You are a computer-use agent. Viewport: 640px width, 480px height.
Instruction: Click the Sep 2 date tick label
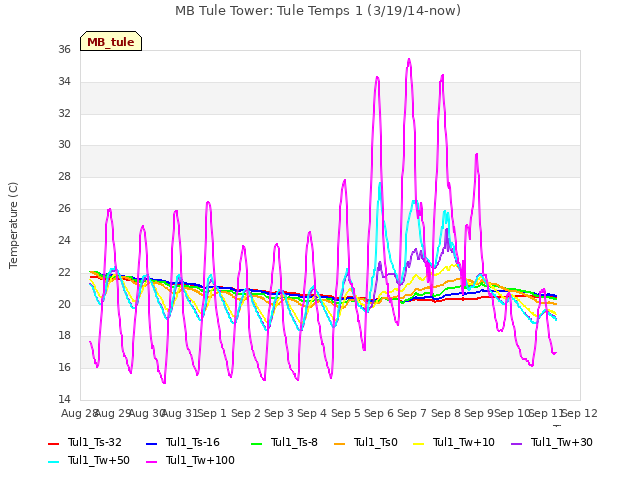(246, 413)
